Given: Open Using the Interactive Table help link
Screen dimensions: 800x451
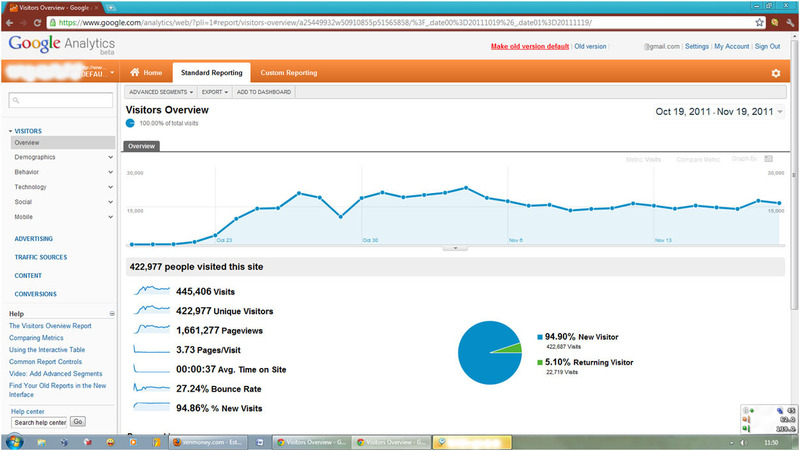Looking at the screenshot, I should (x=47, y=349).
